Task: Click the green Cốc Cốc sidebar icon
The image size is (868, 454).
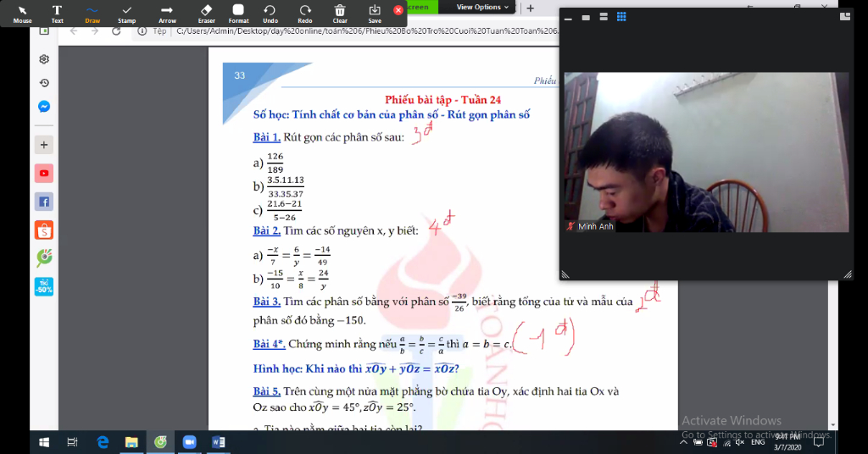Action: (x=44, y=258)
